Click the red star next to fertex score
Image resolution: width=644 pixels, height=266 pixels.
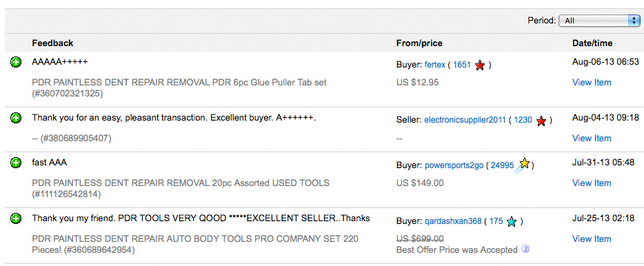(x=480, y=65)
